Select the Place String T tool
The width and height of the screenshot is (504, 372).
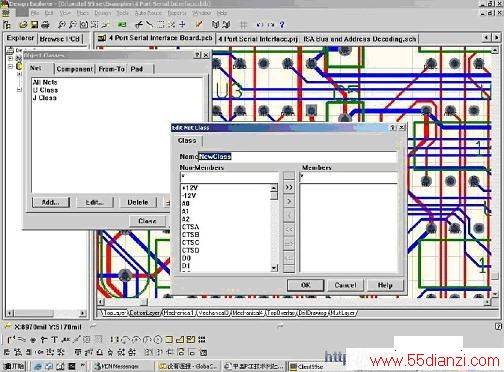click(54, 339)
